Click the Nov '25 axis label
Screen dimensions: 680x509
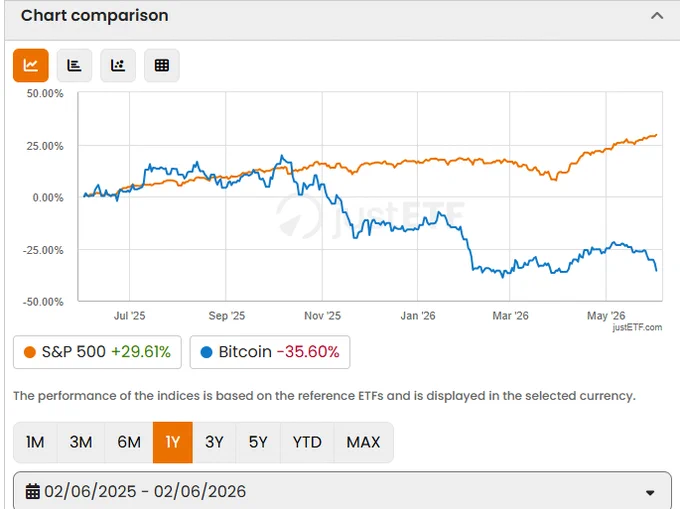coord(322,316)
